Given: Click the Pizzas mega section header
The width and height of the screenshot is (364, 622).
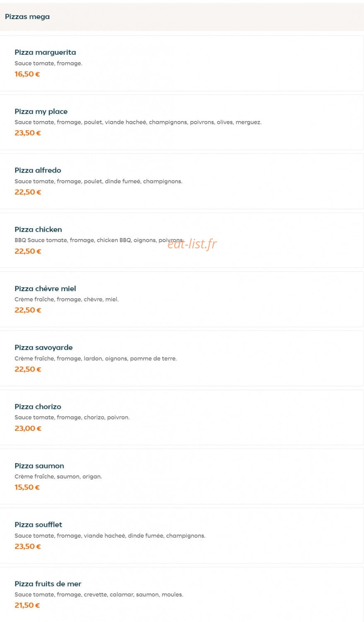Looking at the screenshot, I should [x=182, y=17].
